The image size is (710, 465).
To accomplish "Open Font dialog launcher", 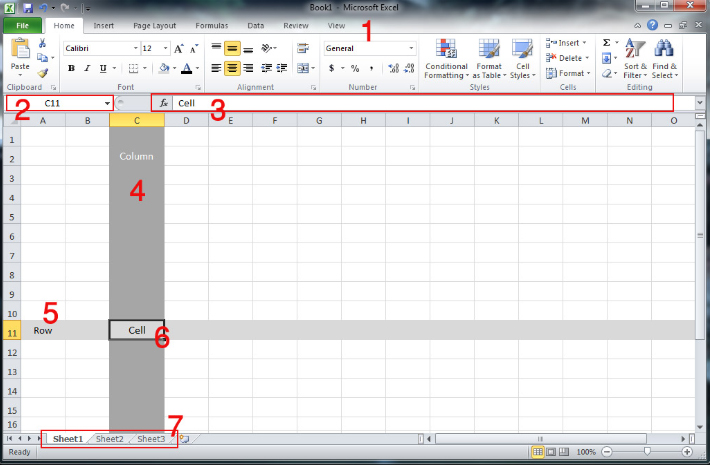I will (x=198, y=87).
